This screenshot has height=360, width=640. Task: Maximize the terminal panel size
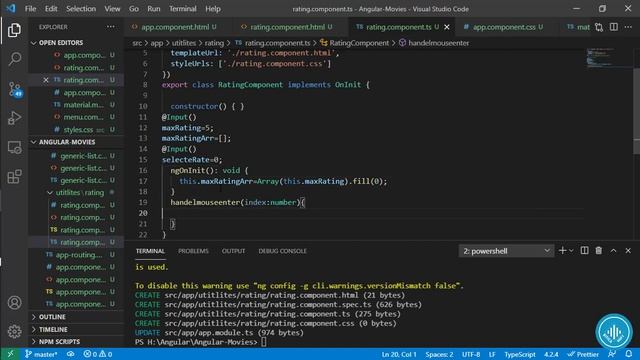tap(613, 251)
